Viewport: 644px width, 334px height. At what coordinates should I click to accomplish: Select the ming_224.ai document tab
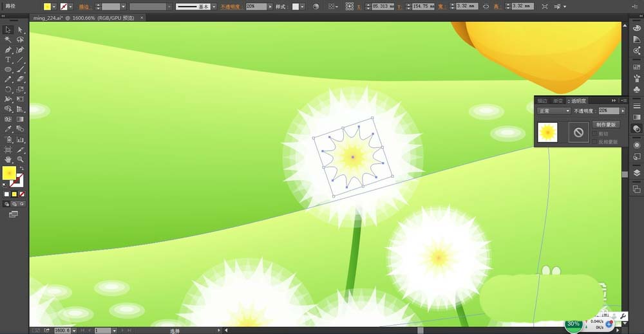pos(84,18)
